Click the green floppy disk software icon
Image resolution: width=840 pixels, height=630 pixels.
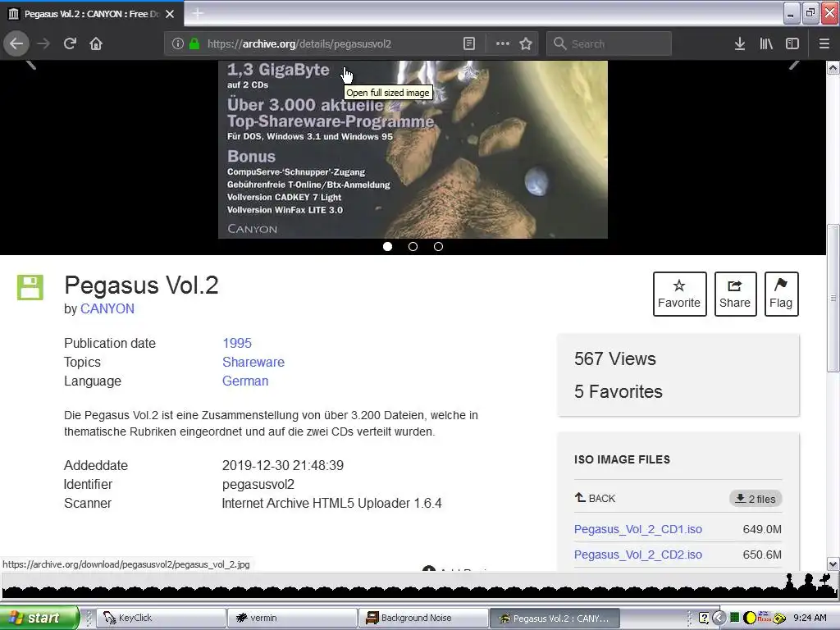(x=30, y=287)
